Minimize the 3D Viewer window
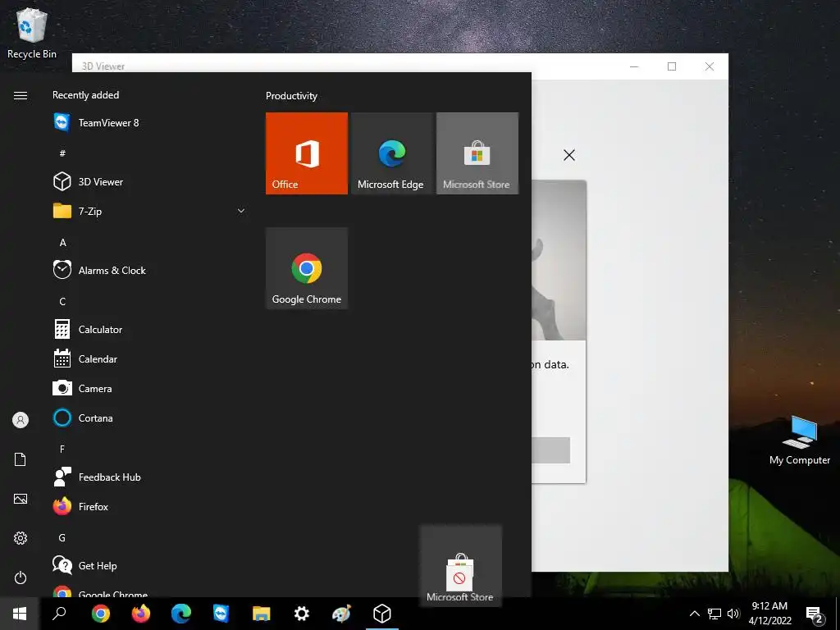840x630 pixels. point(634,66)
